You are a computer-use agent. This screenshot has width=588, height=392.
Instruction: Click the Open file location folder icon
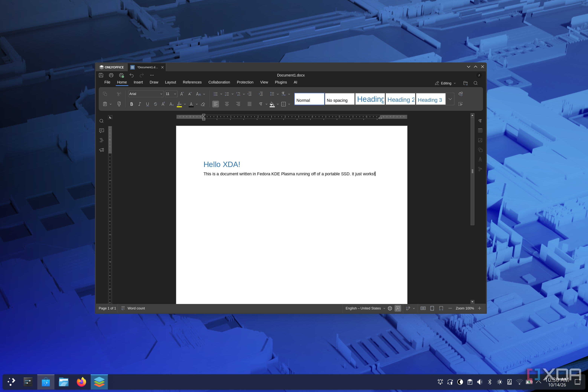[x=465, y=83]
